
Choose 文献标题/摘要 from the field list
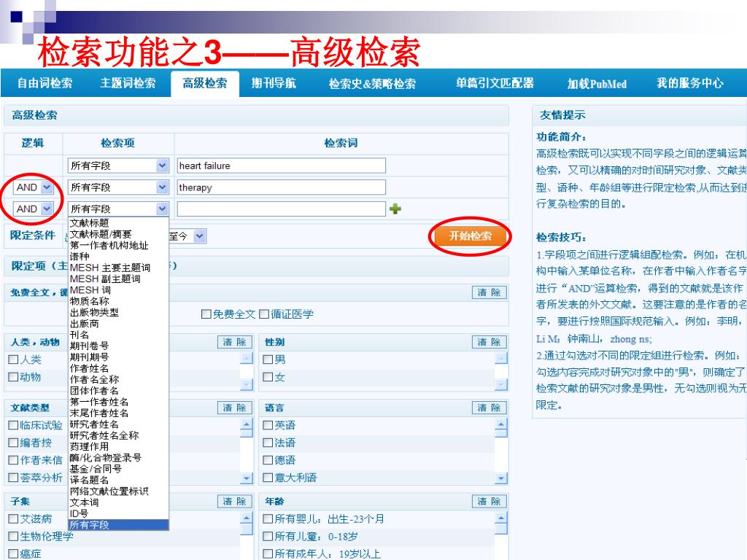[x=118, y=234]
